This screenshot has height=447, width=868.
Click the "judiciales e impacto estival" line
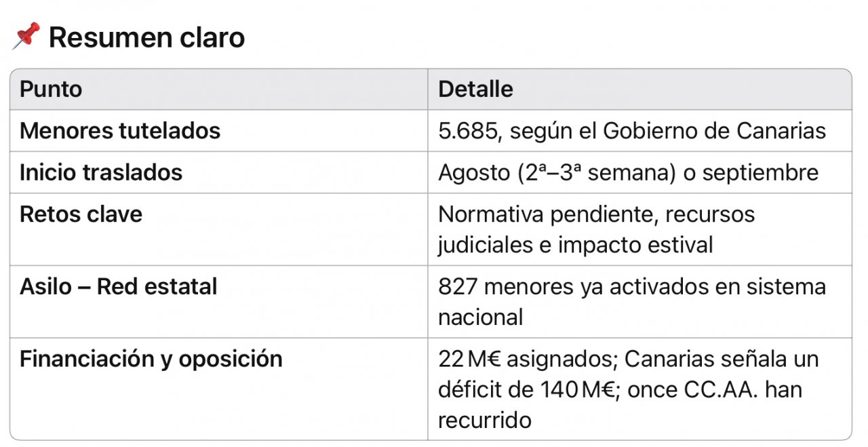coord(575,244)
